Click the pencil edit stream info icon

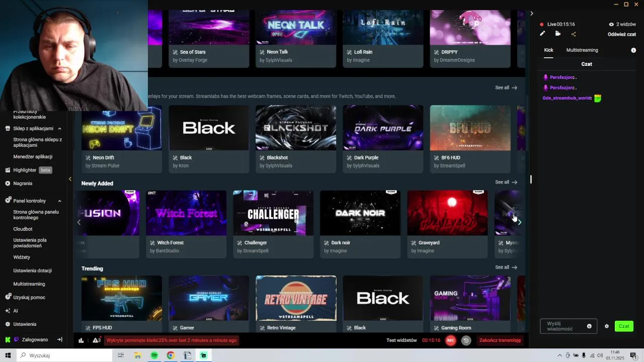542,34
